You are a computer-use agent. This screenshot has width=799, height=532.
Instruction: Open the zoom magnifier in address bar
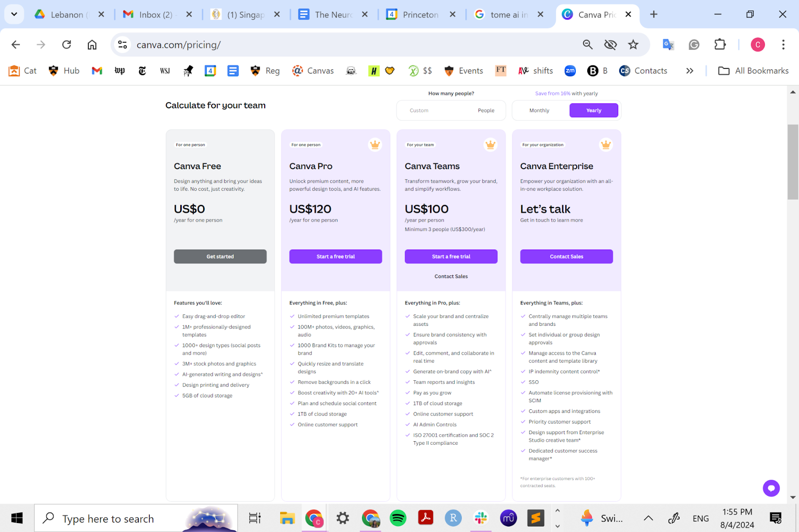pos(588,45)
